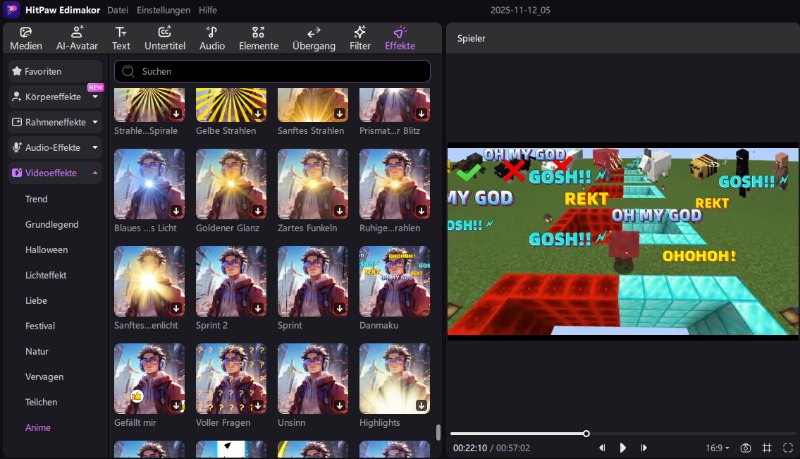Image resolution: width=800 pixels, height=459 pixels.
Task: Select the Liebe subcategory
Action: pyautogui.click(x=36, y=301)
